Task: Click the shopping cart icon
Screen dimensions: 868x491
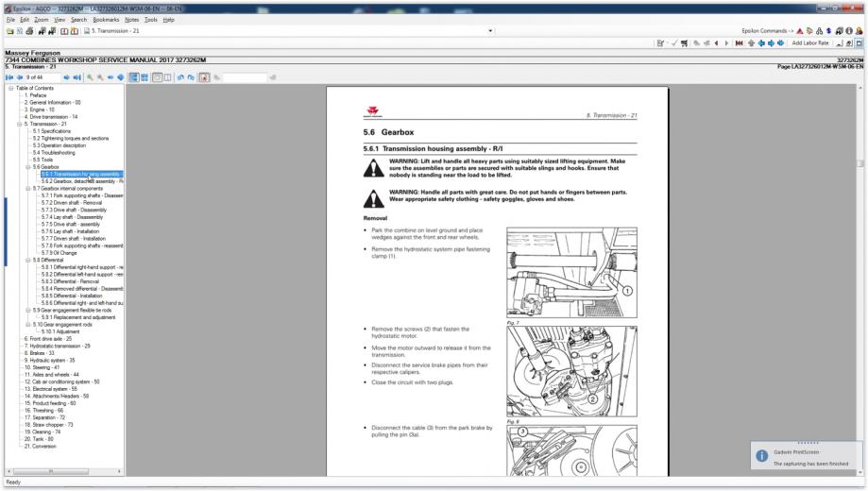Action: click(685, 43)
